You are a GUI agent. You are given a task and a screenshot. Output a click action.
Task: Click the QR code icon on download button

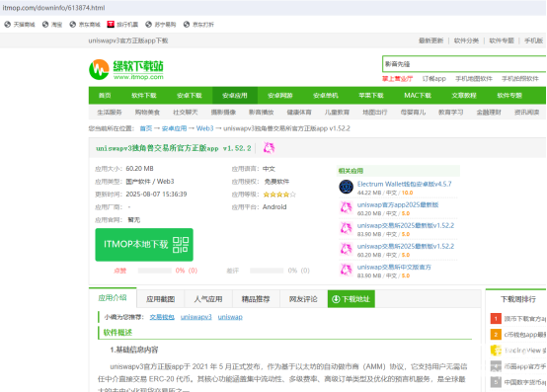[x=181, y=245]
